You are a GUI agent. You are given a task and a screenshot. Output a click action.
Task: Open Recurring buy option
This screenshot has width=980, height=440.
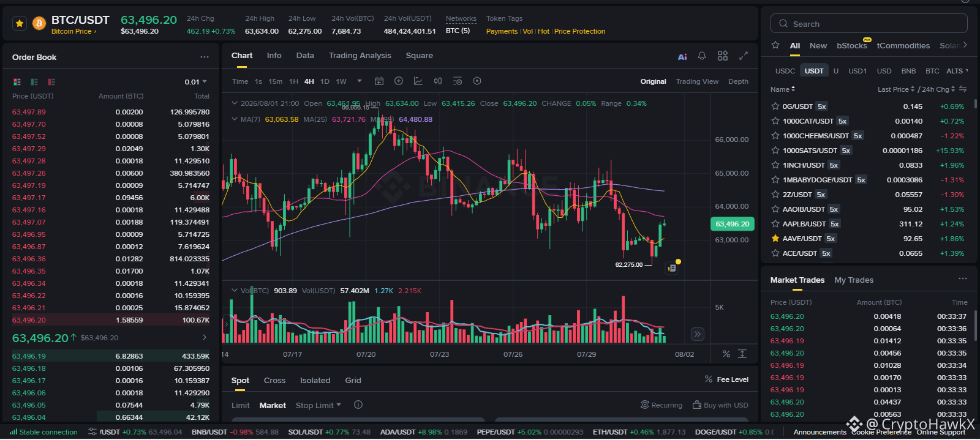click(661, 405)
